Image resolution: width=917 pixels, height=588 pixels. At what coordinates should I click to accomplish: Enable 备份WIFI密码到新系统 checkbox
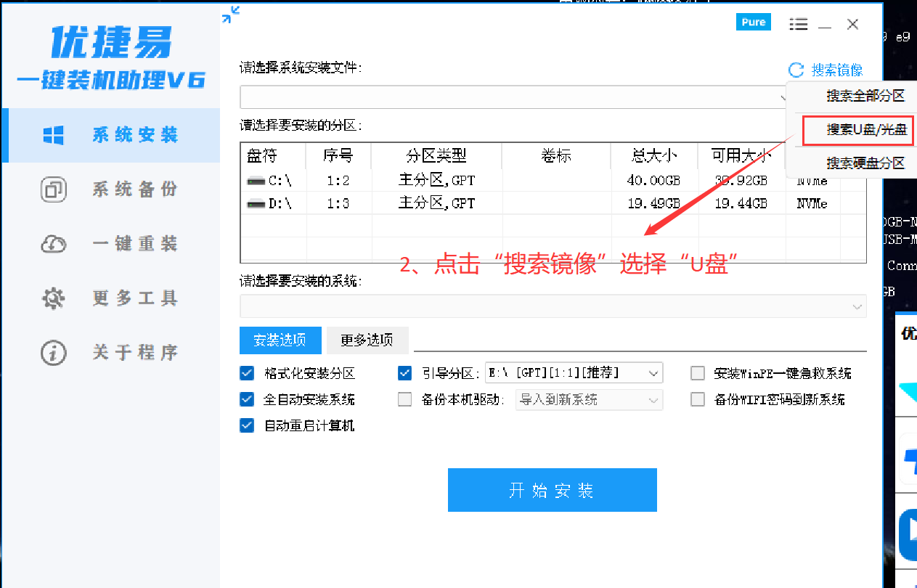[x=698, y=399]
